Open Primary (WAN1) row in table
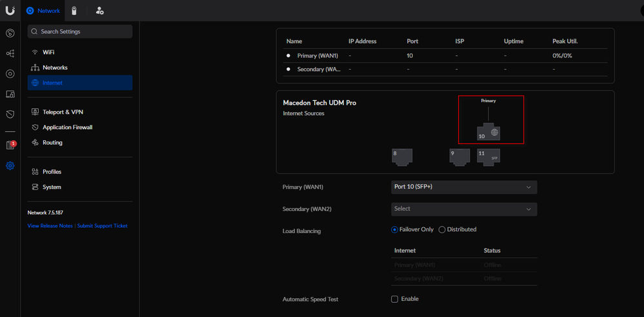644x317 pixels. (445, 56)
